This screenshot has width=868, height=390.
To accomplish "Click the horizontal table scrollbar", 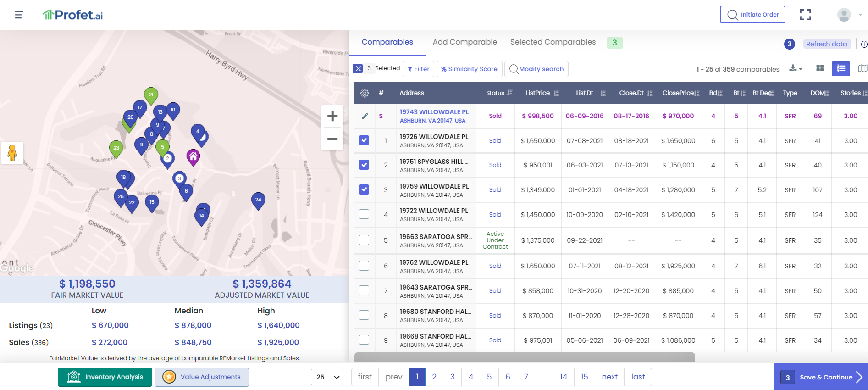I will 525,357.
